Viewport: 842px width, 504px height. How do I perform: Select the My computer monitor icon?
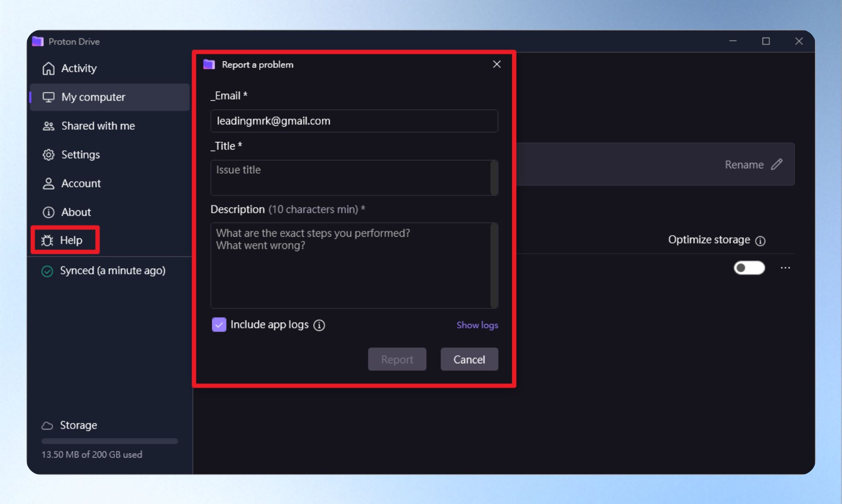(48, 97)
